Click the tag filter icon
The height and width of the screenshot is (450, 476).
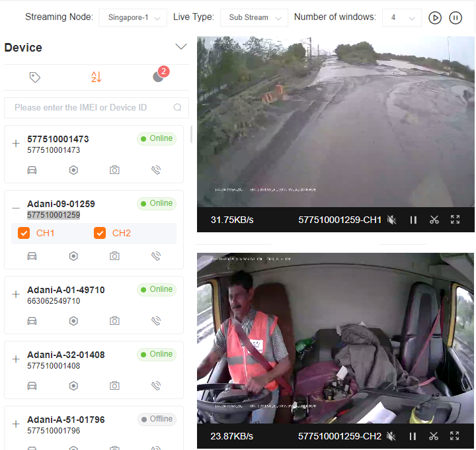point(34,77)
